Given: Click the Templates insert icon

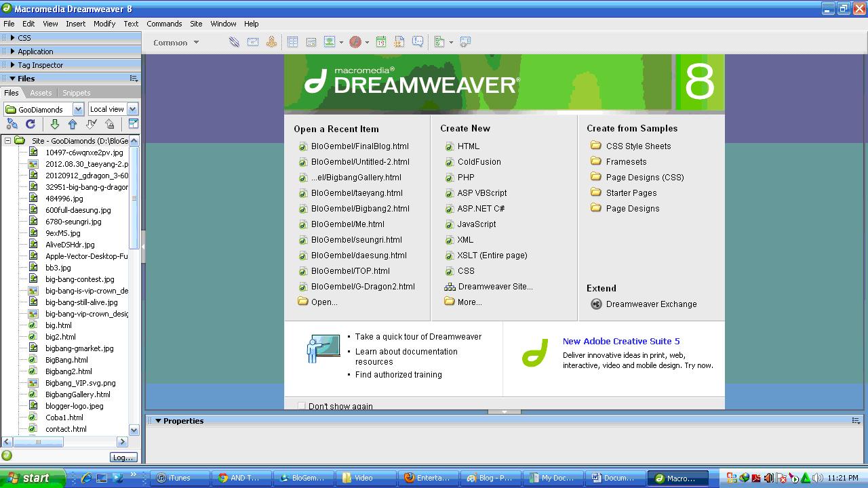Looking at the screenshot, I should click(x=439, y=42).
